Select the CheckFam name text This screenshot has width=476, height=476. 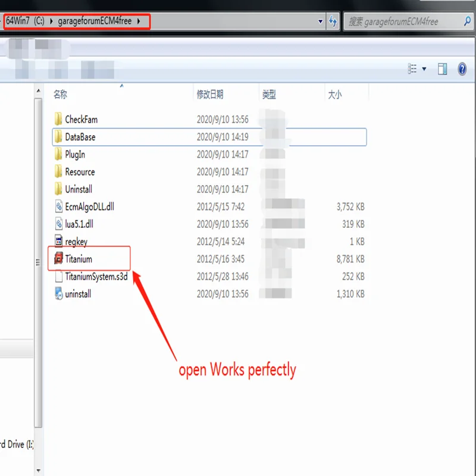coord(82,120)
